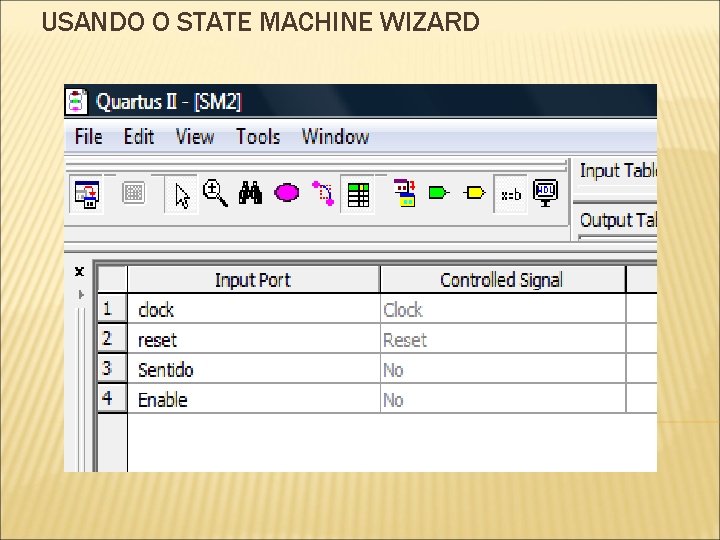The image size is (720, 540).
Task: Click the 'Sentido' input port cell
Action: (254, 368)
